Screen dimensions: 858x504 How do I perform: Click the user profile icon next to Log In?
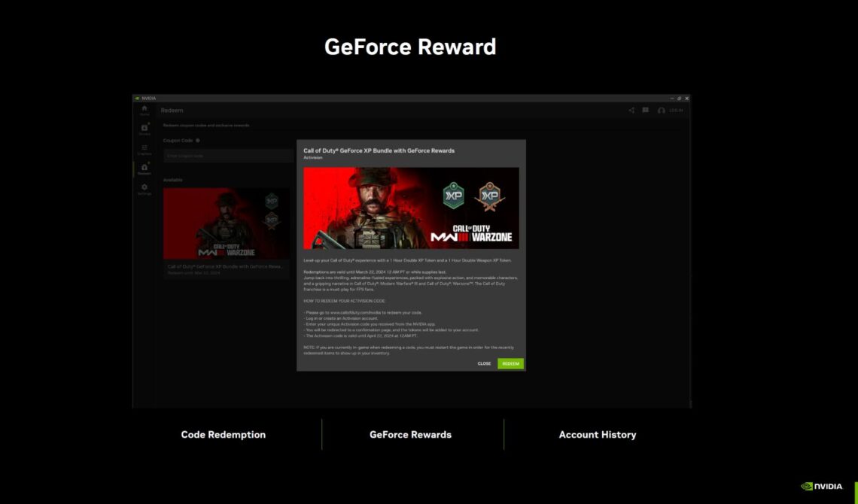[661, 110]
